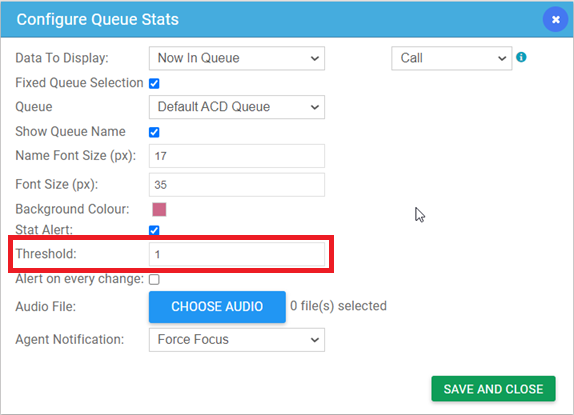Click the chevron arrow on Force Focus
The height and width of the screenshot is (415, 574).
coord(314,340)
